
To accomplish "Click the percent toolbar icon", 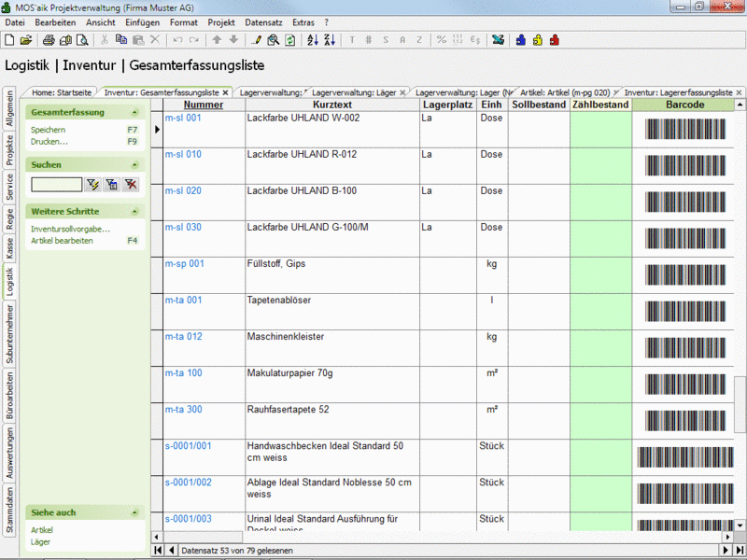I will (442, 40).
